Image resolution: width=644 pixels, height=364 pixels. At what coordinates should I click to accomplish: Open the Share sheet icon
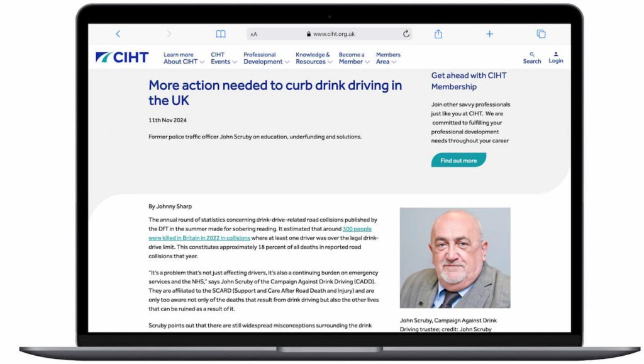click(x=438, y=33)
